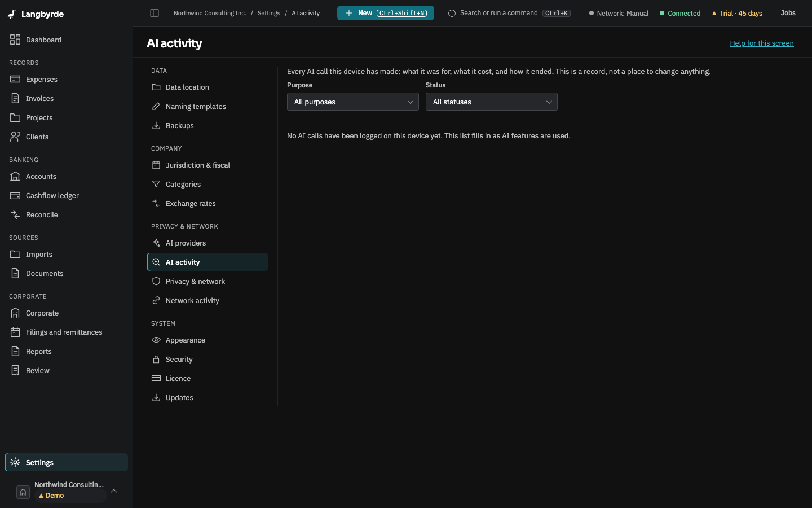Expand the Northwind Consulting company switcher
812x508 pixels.
[67, 491]
